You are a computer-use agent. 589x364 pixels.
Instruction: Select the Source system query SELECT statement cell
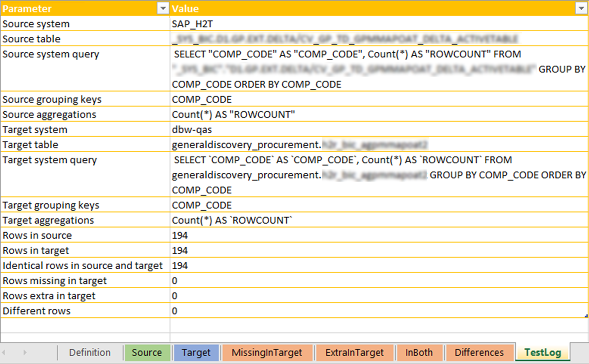click(x=379, y=69)
